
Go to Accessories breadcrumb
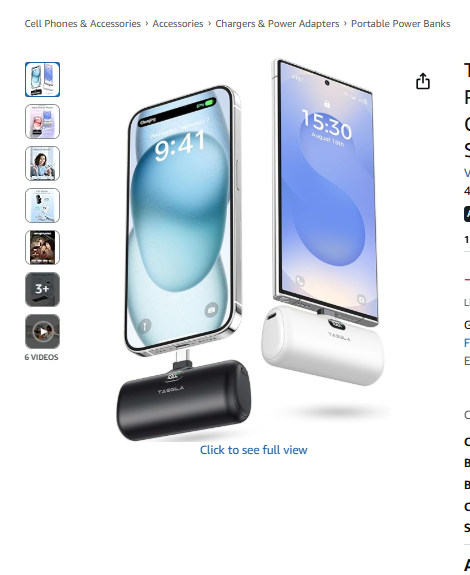pyautogui.click(x=178, y=23)
